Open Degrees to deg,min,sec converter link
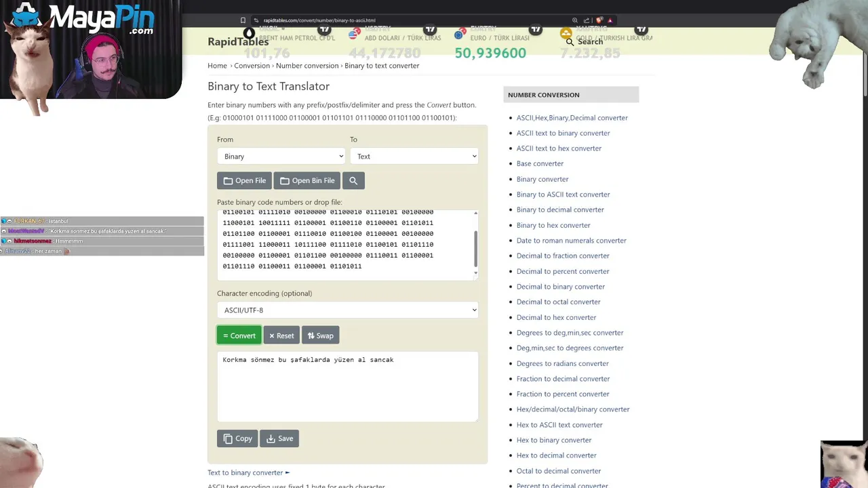Viewport: 868px width, 488px height. [570, 333]
